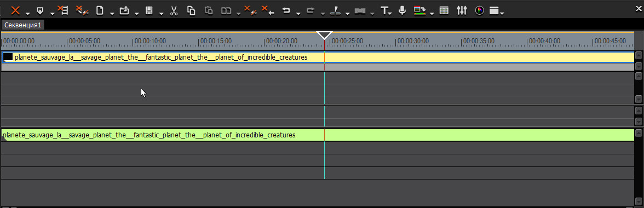Click the 00:00:40:00 timecode on the ruler
This screenshot has height=208, width=644.
(x=544, y=41)
